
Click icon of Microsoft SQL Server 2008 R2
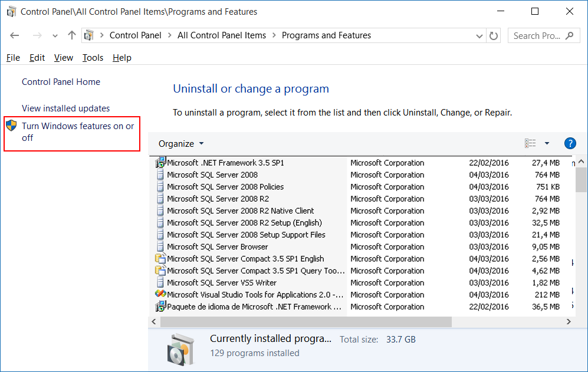[x=160, y=198]
